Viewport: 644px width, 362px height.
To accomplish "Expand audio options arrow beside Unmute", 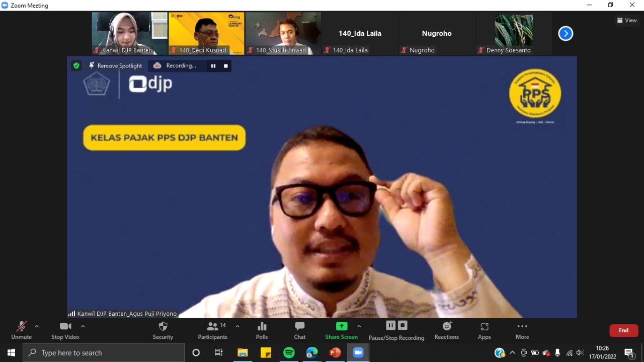I will pos(37,326).
